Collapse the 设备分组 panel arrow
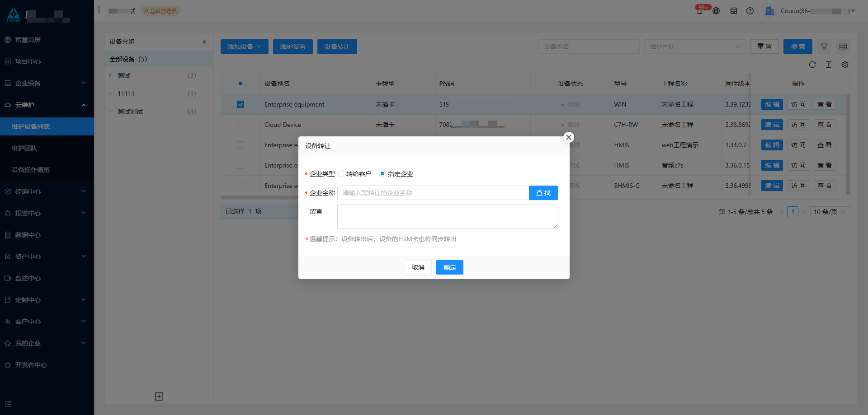868x415 pixels. pyautogui.click(x=204, y=42)
